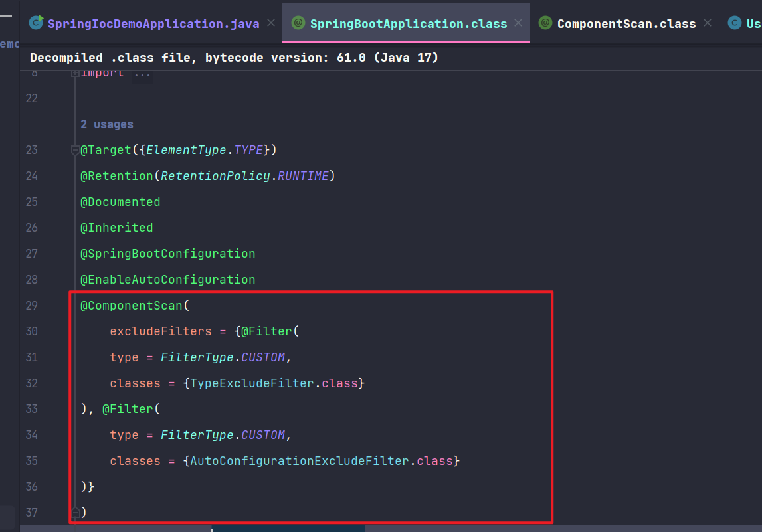
Task: Click the '2 usages' inlay hint
Action: click(x=106, y=124)
